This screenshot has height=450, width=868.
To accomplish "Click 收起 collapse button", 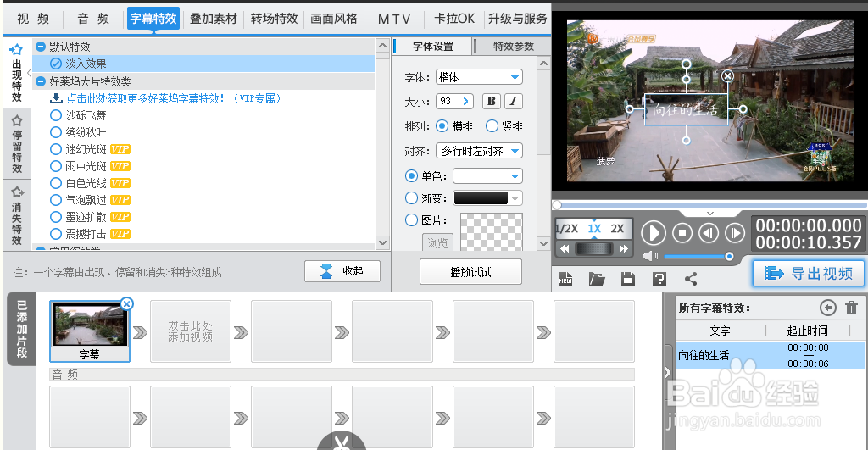I will 342,271.
